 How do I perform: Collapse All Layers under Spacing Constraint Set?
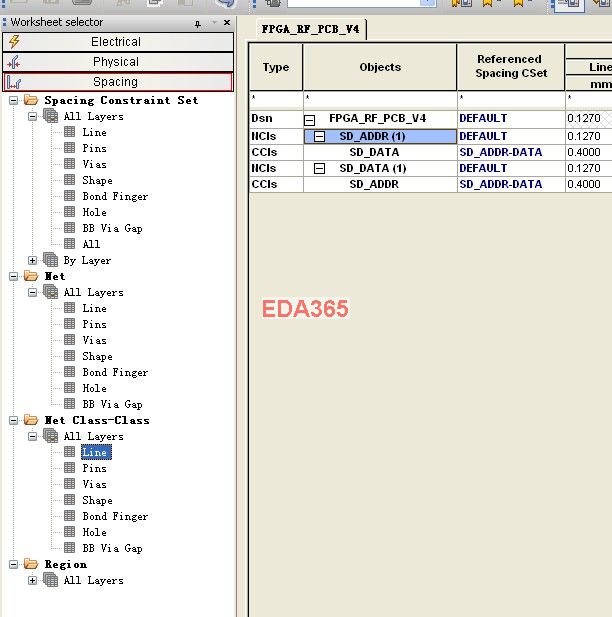pyautogui.click(x=33, y=116)
